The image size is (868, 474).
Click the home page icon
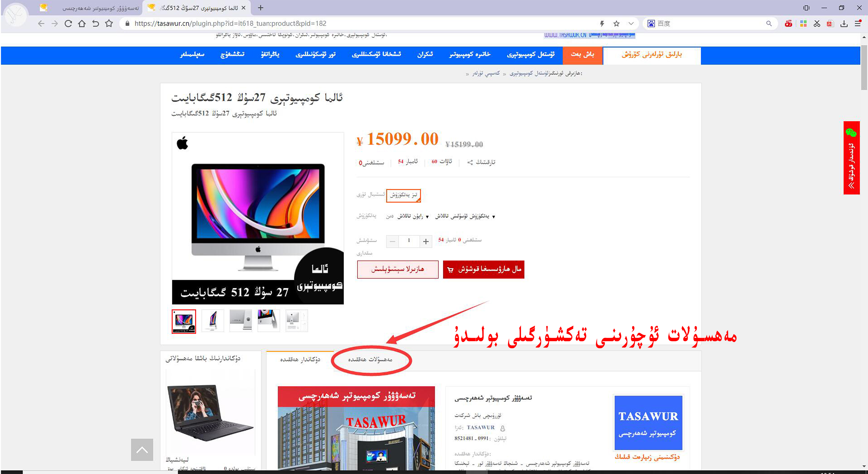pos(82,24)
